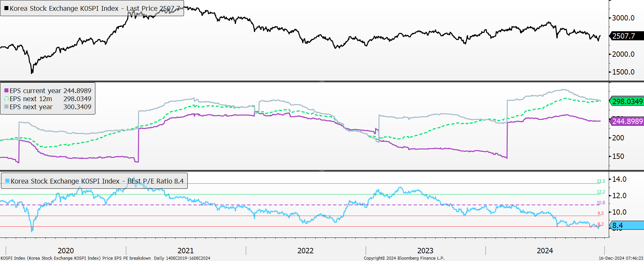Screen dimensions: 644x261
Task: Click the green 12.2 reference line label
Action: 601,192
